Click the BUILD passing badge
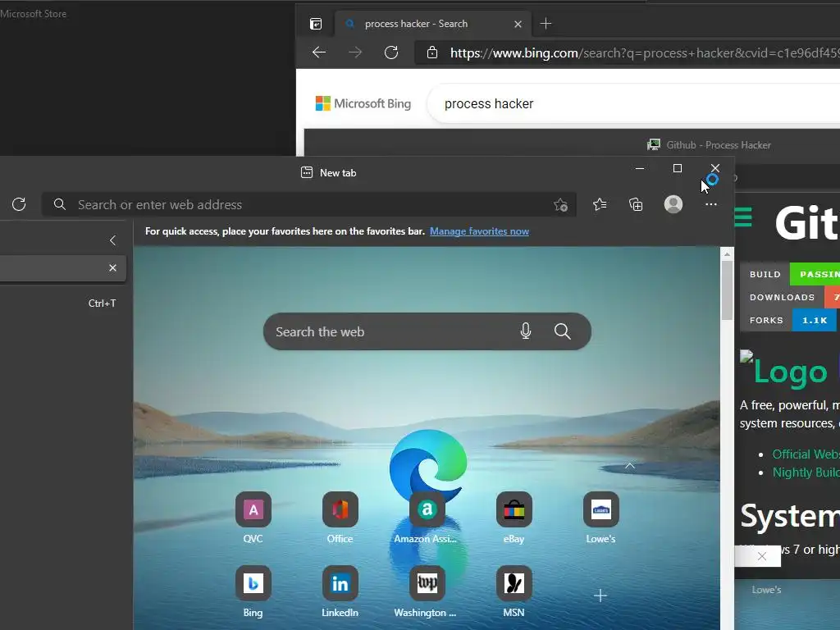The image size is (840, 630). (x=790, y=274)
